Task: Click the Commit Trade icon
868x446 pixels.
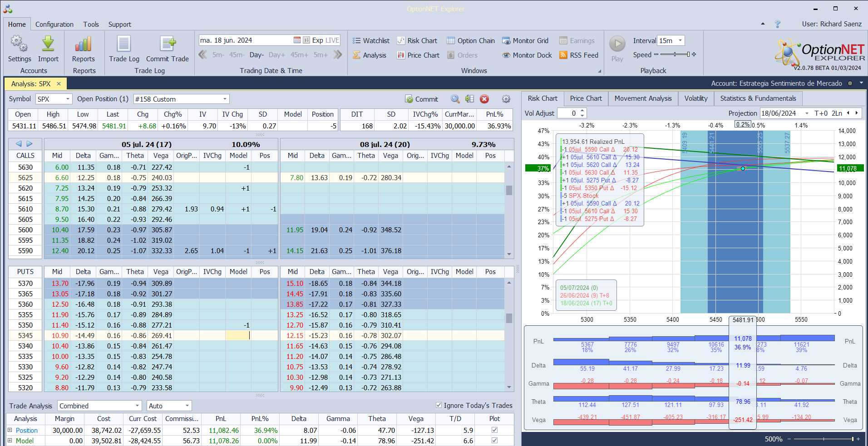Action: (167, 44)
